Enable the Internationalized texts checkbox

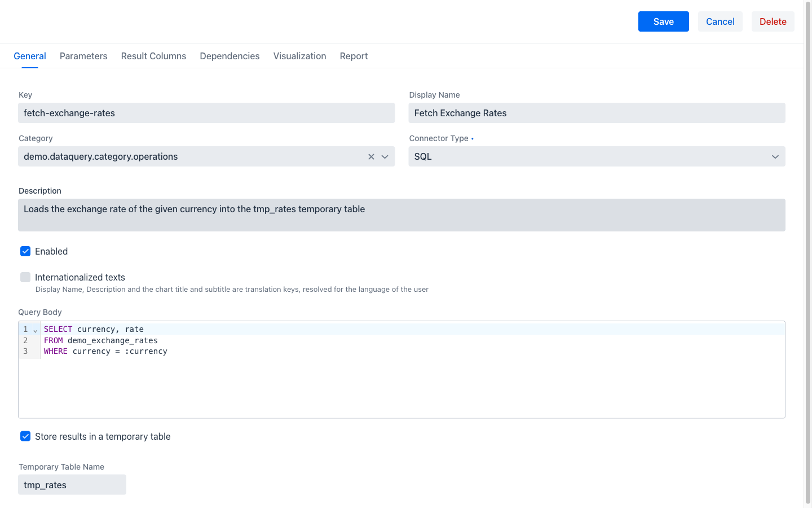tap(25, 277)
